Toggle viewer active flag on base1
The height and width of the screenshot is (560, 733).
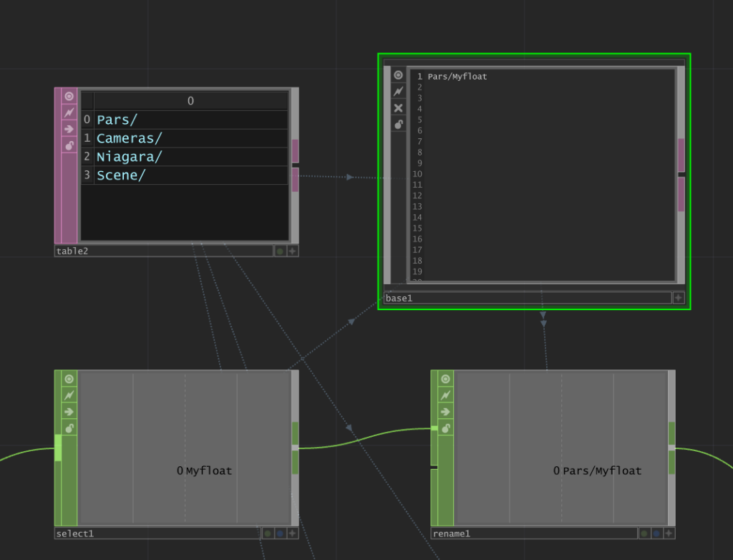[x=399, y=75]
